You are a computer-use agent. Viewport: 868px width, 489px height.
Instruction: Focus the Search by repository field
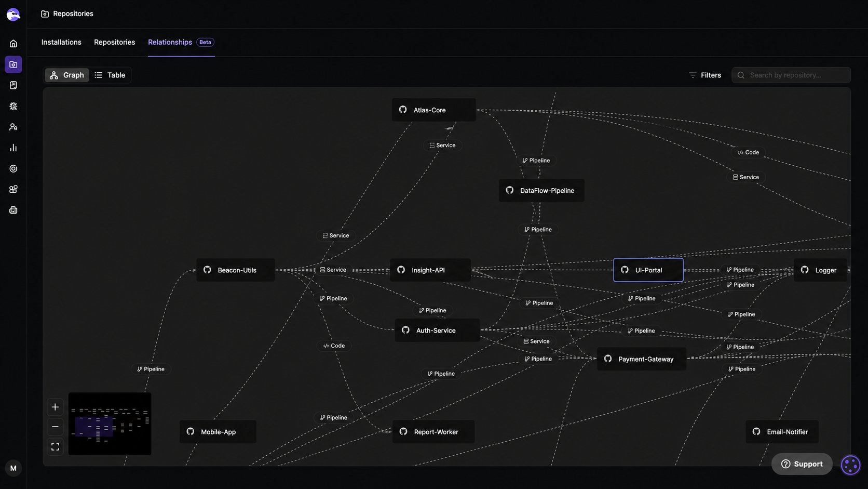point(791,75)
